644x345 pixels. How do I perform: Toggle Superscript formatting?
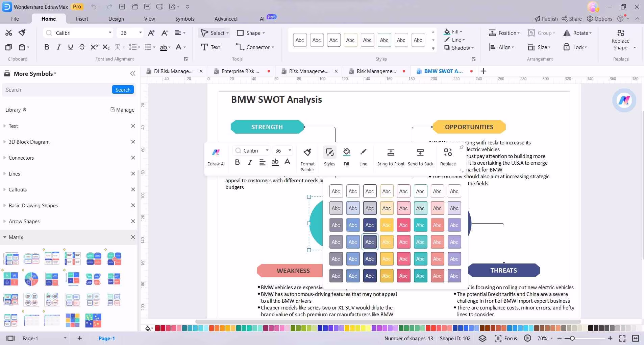click(x=94, y=47)
